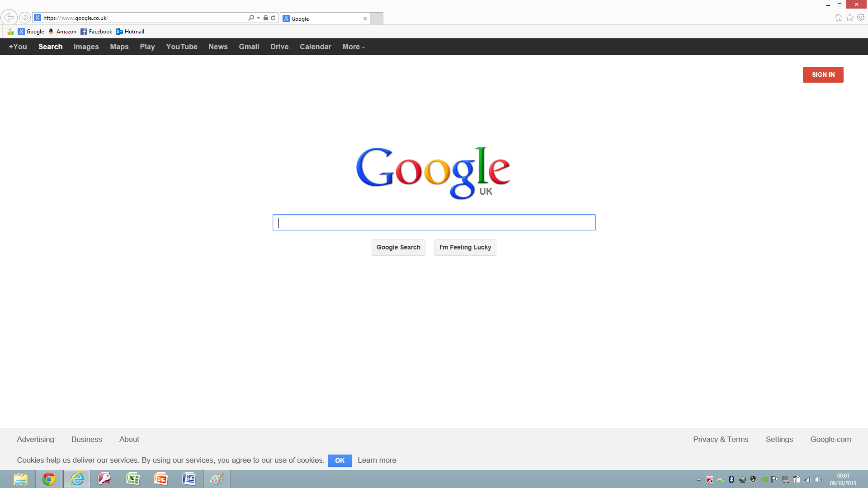This screenshot has height=488, width=868.
Task: Close the Google tab with its X
Action: 365,19
